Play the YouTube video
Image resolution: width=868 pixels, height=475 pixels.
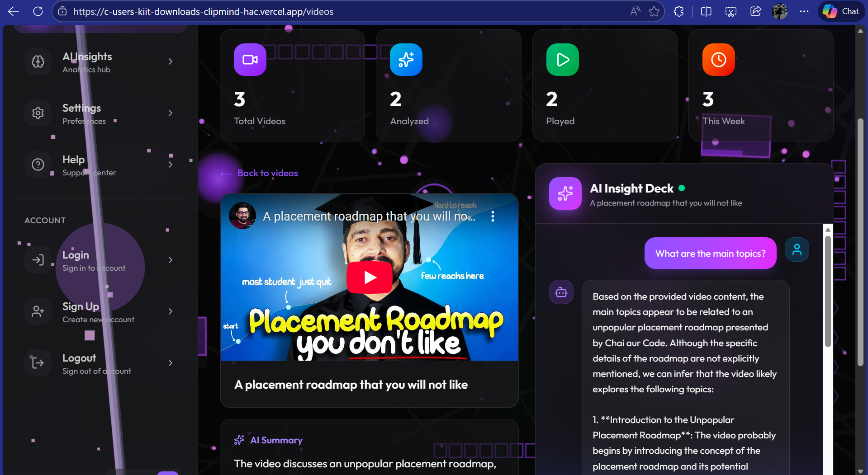click(370, 277)
